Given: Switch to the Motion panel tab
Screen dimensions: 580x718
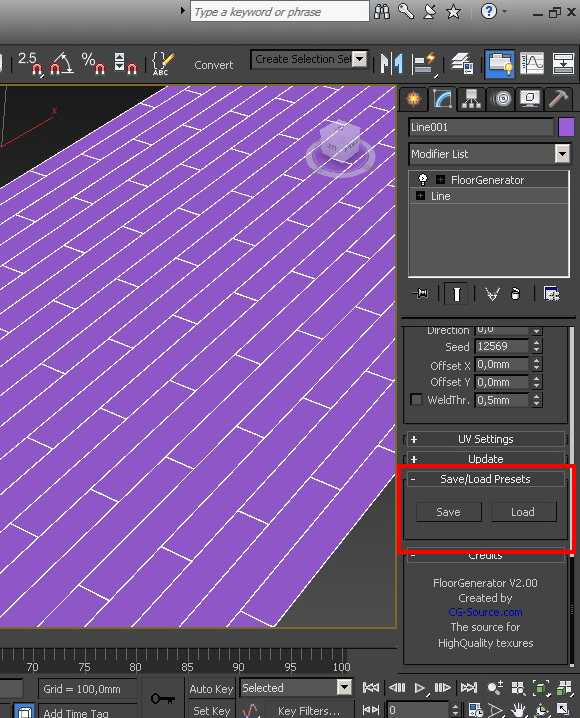Looking at the screenshot, I should tap(502, 98).
